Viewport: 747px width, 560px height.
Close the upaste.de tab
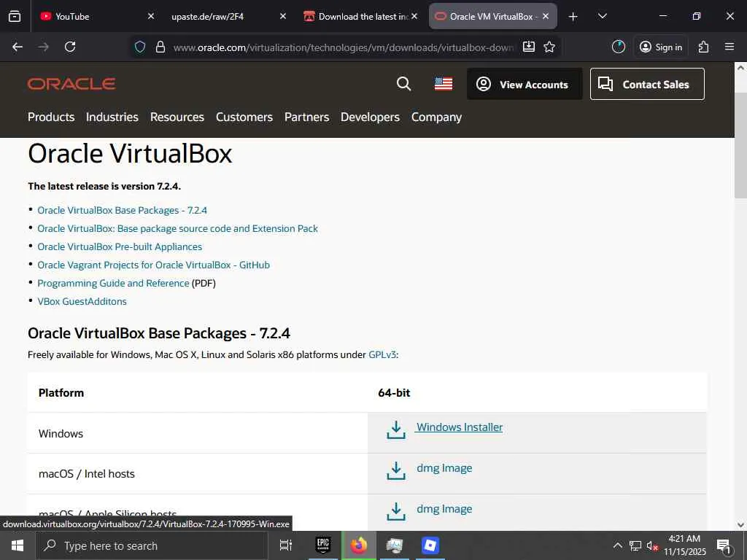tap(283, 16)
